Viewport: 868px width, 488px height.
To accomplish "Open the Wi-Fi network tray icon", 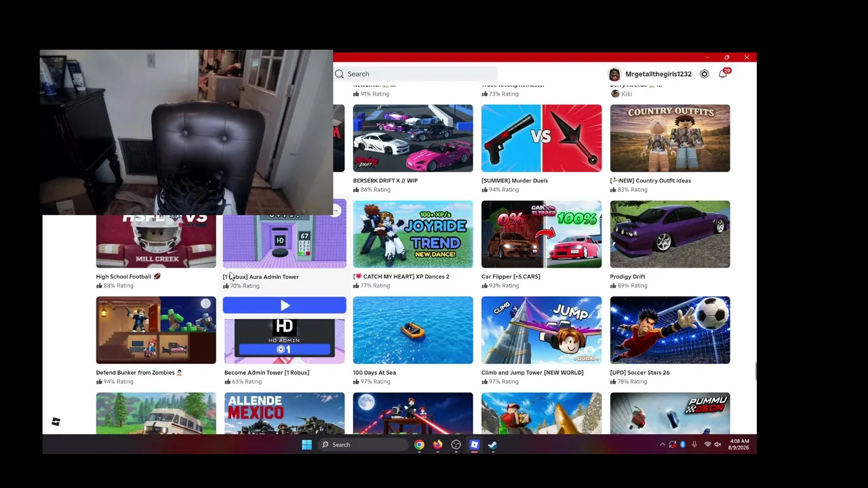I will pos(707,445).
